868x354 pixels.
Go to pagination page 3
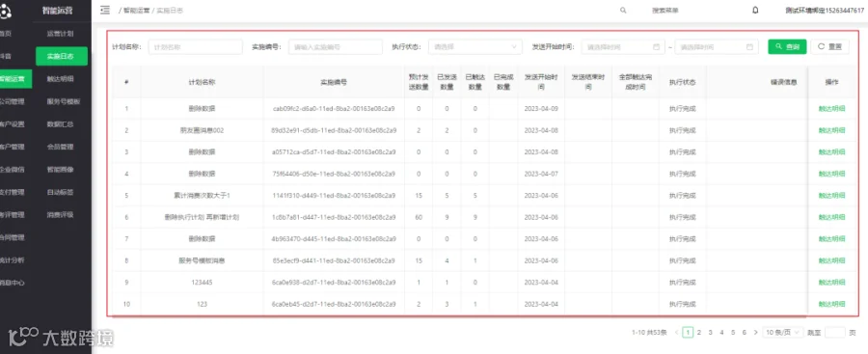tap(710, 333)
